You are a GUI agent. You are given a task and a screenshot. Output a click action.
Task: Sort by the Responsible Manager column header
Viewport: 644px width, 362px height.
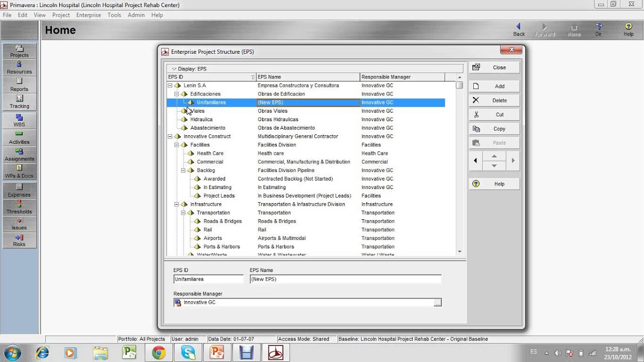coord(402,77)
